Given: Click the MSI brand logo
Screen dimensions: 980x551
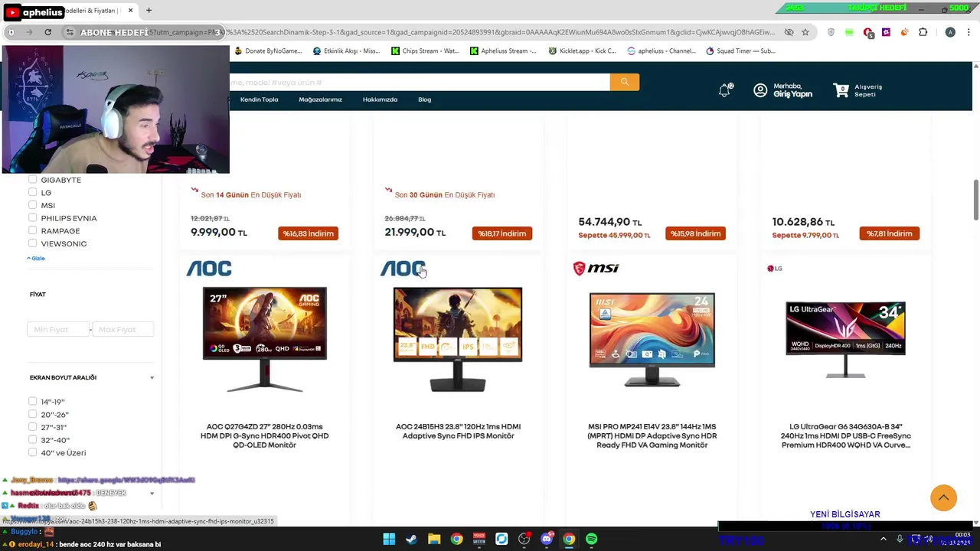Looking at the screenshot, I should click(596, 268).
